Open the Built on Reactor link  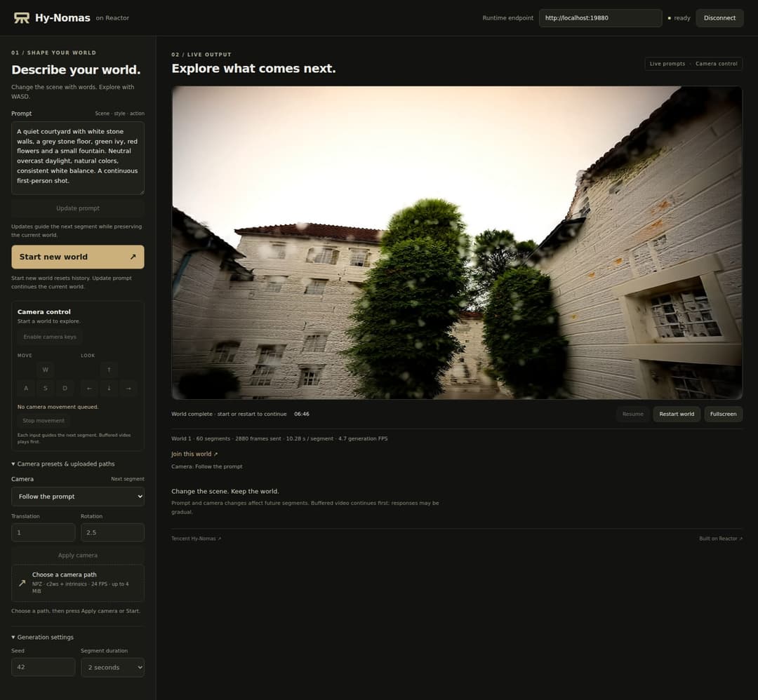(721, 539)
